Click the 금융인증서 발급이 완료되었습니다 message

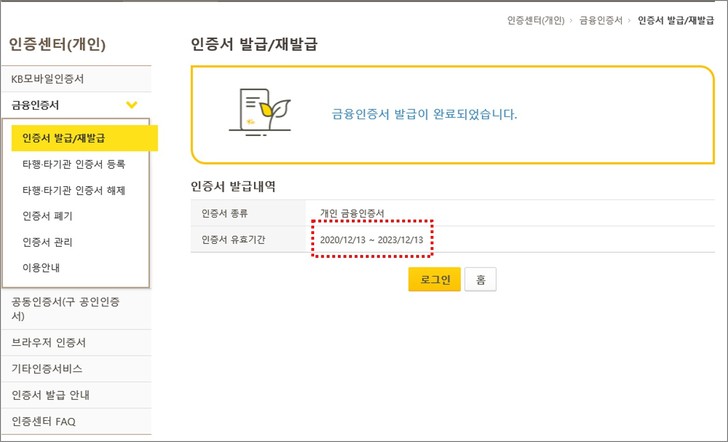pyautogui.click(x=424, y=114)
